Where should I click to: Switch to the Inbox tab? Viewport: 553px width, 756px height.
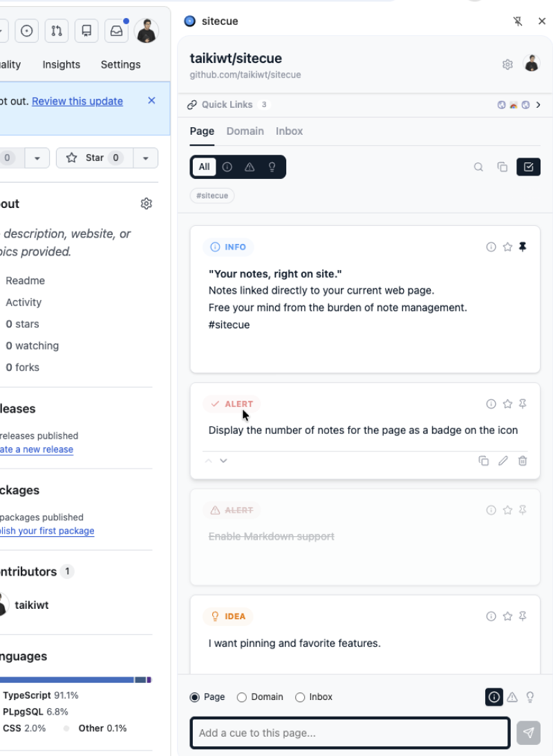(x=289, y=131)
